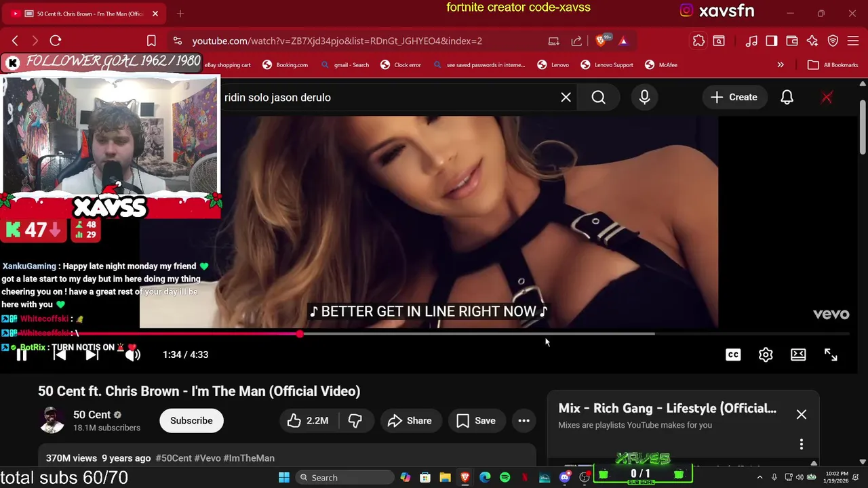Image resolution: width=868 pixels, height=488 pixels.
Task: Install app icon in address bar
Action: [x=554, y=41]
